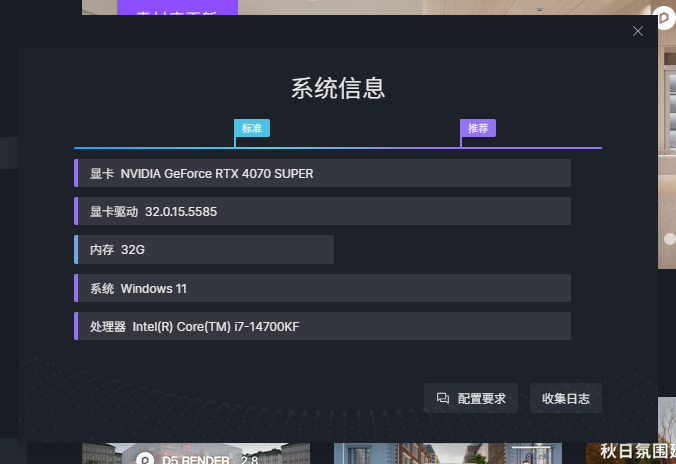This screenshot has width=676, height=464.
Task: Close the 系统信息 dialog with X
Action: click(638, 31)
